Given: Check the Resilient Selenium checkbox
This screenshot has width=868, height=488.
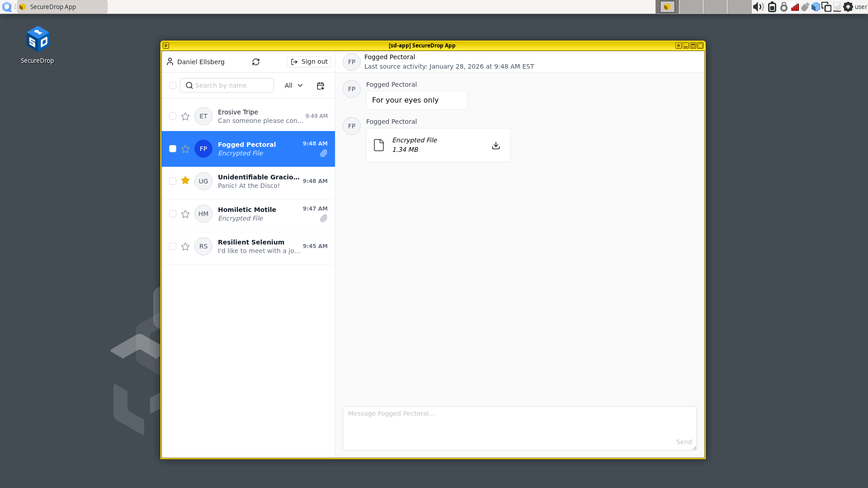Looking at the screenshot, I should click(173, 246).
